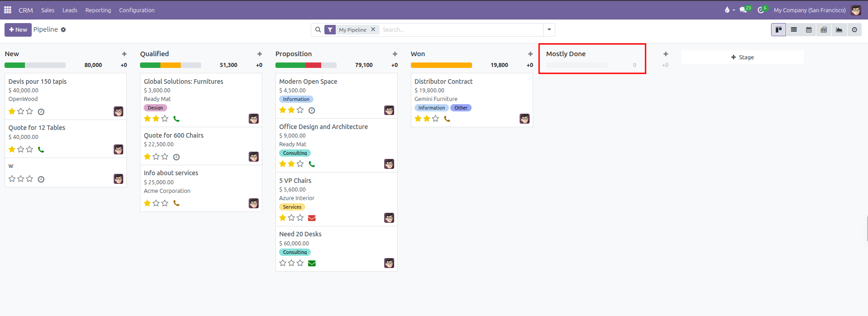
Task: Click the search magnifier icon
Action: coord(318,30)
